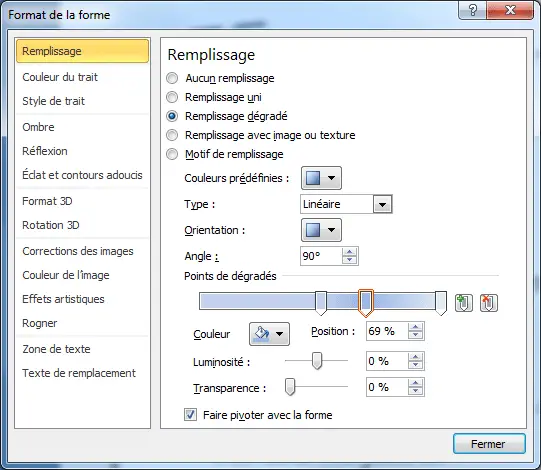541x470 pixels.
Task: Select Remplissage uni radio button
Action: 172,97
